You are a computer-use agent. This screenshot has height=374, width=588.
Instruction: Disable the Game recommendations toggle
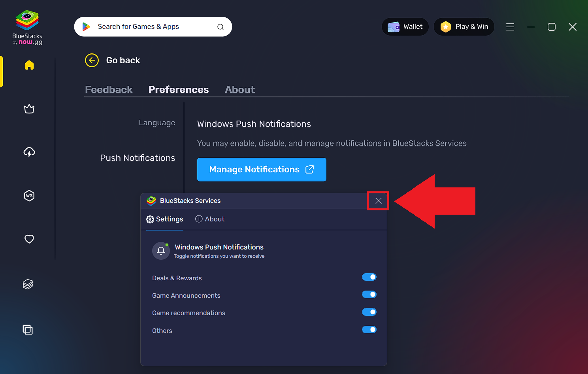click(x=369, y=312)
